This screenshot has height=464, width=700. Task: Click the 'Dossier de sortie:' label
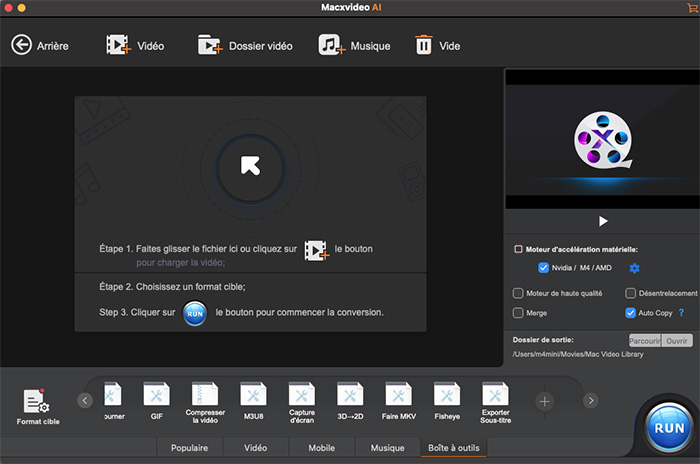[x=543, y=340]
